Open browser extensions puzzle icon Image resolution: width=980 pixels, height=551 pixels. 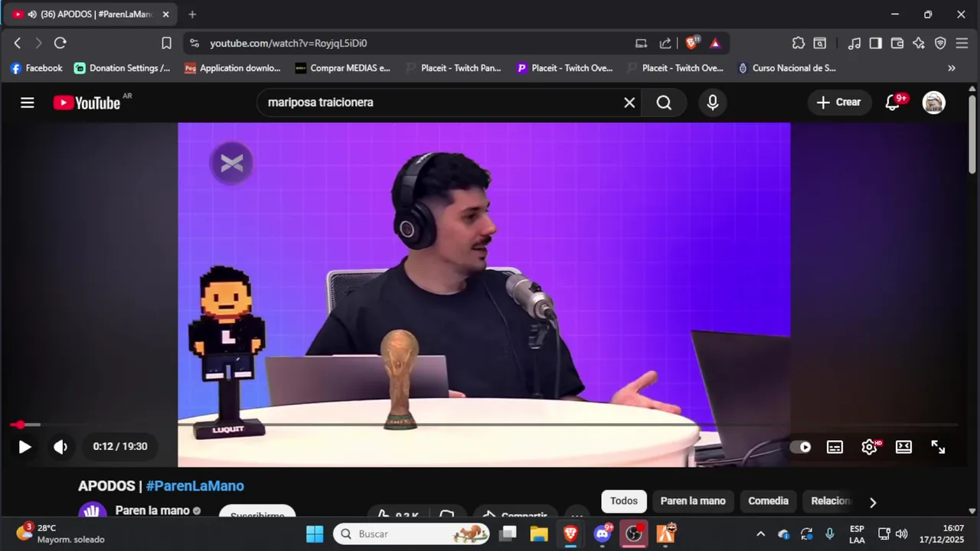[799, 43]
